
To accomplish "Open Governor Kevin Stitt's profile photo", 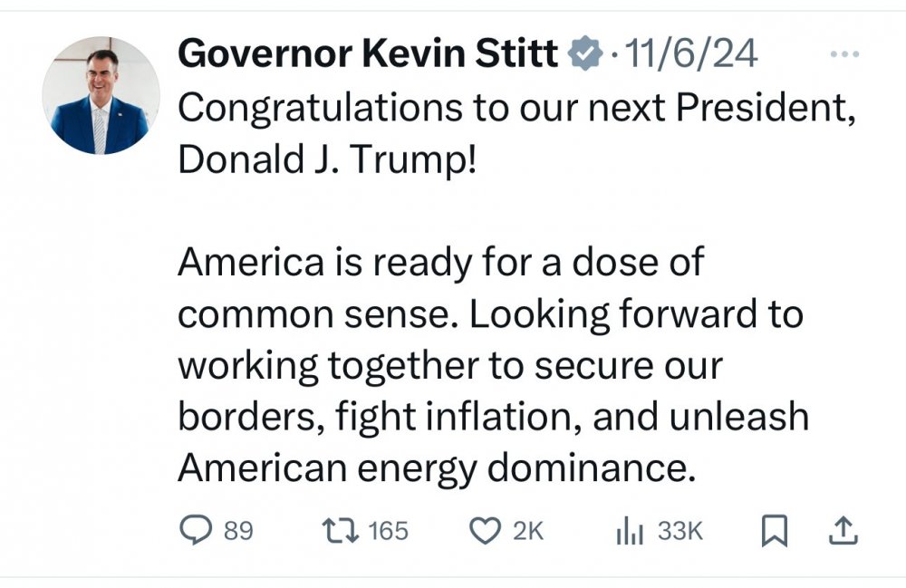I will tap(101, 95).
